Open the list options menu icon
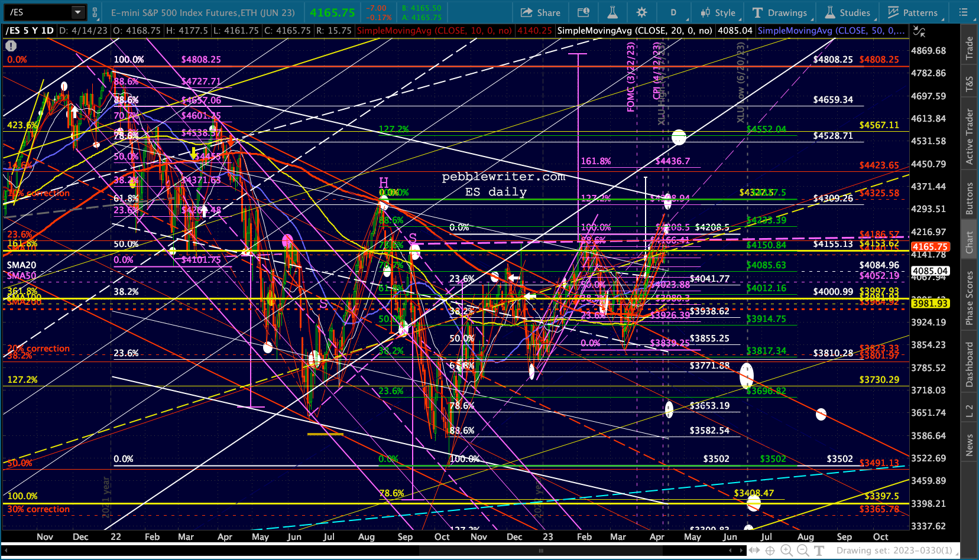Viewport: 979px width, 560px height. click(963, 12)
